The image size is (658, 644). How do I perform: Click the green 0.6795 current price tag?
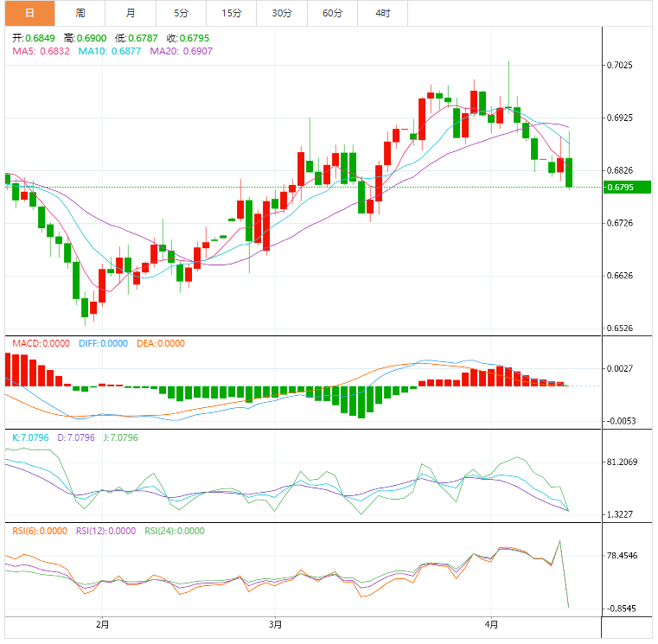pos(627,188)
